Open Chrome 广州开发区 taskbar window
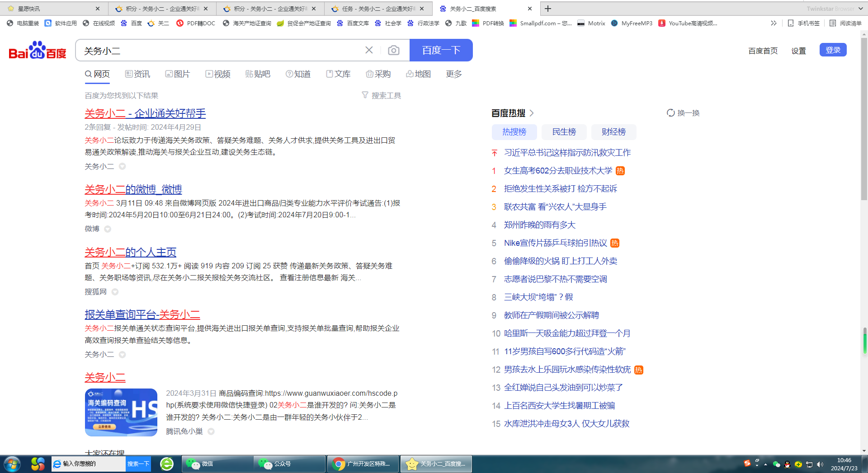The image size is (868, 473). [363, 464]
